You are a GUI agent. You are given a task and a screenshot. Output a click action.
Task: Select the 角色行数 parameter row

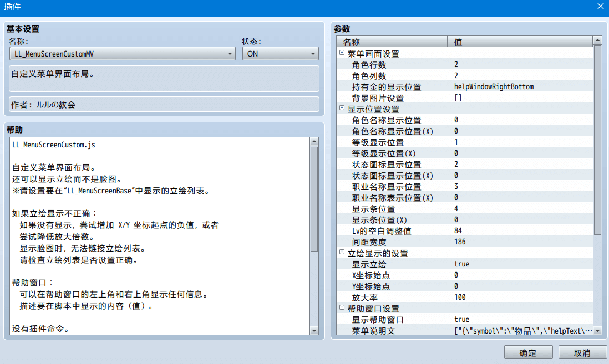coord(465,64)
